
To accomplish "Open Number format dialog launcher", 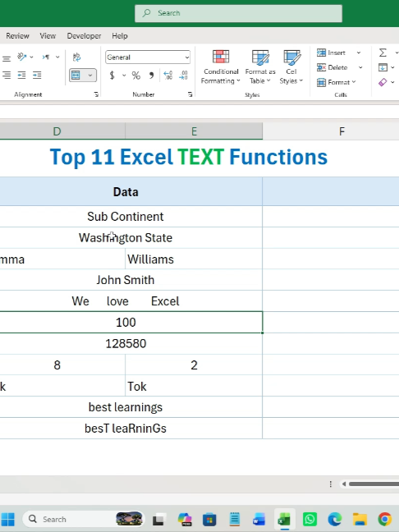I will (190, 94).
